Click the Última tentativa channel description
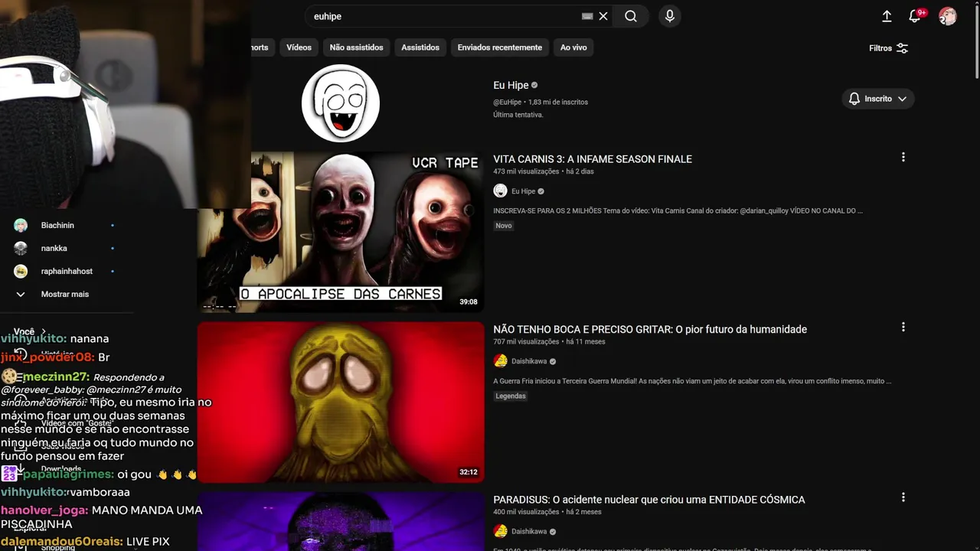Viewport: 980px width, 551px height. point(518,115)
